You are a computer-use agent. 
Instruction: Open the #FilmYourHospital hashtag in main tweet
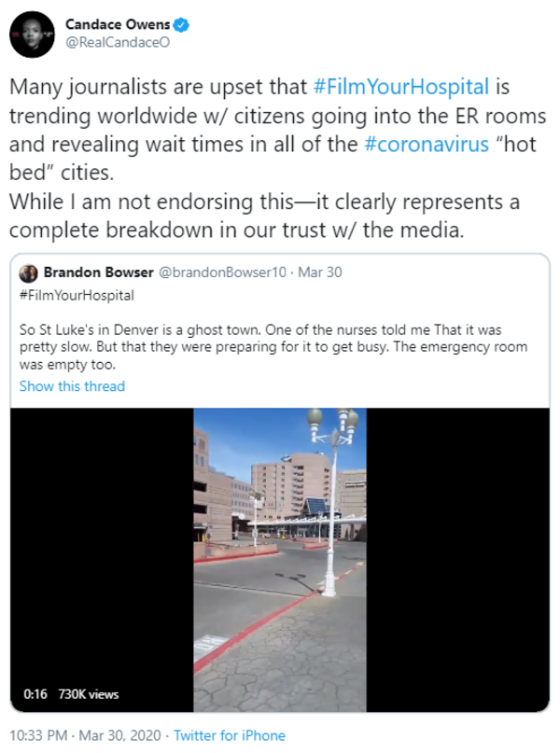pyautogui.click(x=401, y=87)
